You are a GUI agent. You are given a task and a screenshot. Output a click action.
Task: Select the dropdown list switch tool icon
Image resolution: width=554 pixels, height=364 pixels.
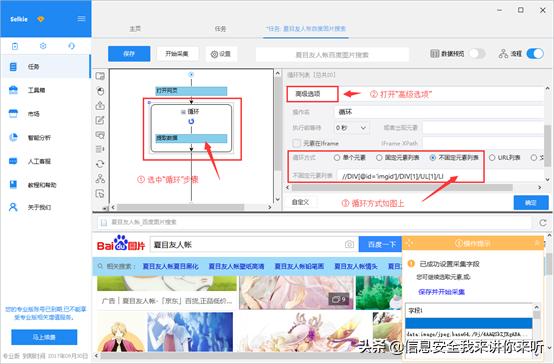pos(100,149)
